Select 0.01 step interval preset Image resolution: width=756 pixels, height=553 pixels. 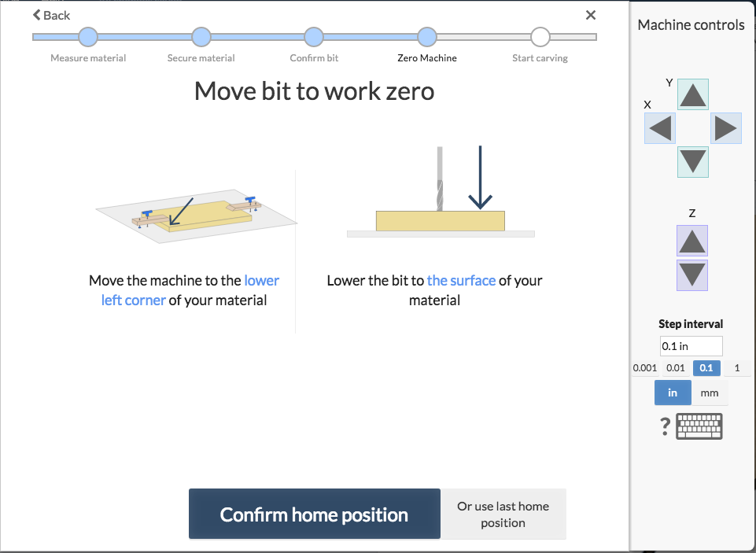click(676, 368)
